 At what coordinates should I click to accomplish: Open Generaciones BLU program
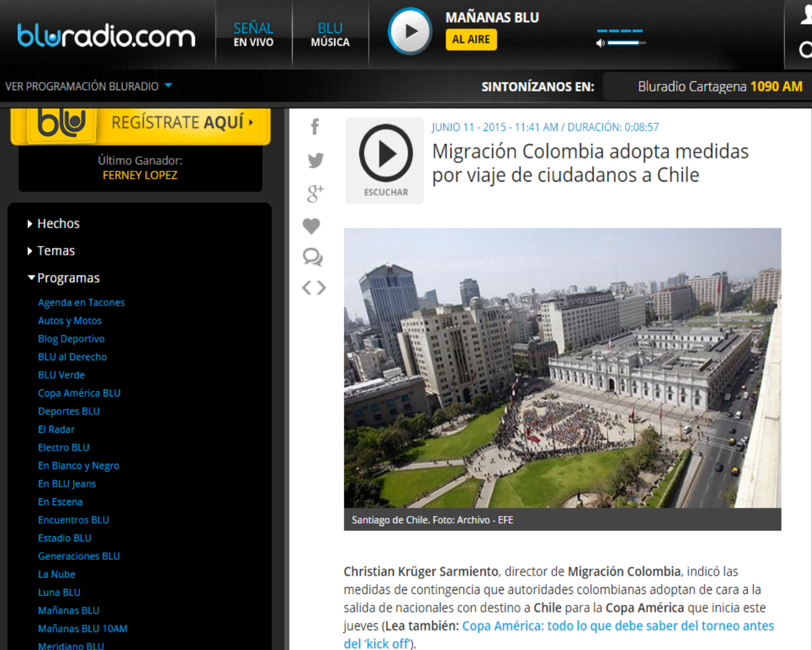pyautogui.click(x=79, y=556)
